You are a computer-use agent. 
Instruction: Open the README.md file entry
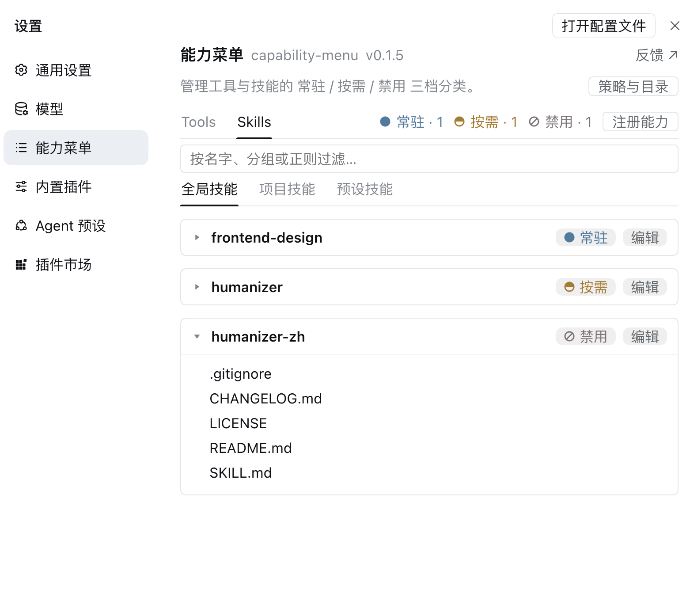251,448
